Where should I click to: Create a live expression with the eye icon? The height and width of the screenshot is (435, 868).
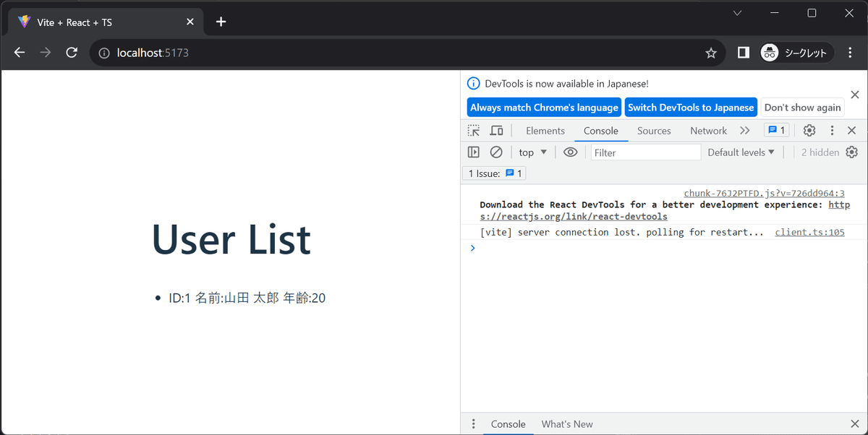coord(570,152)
